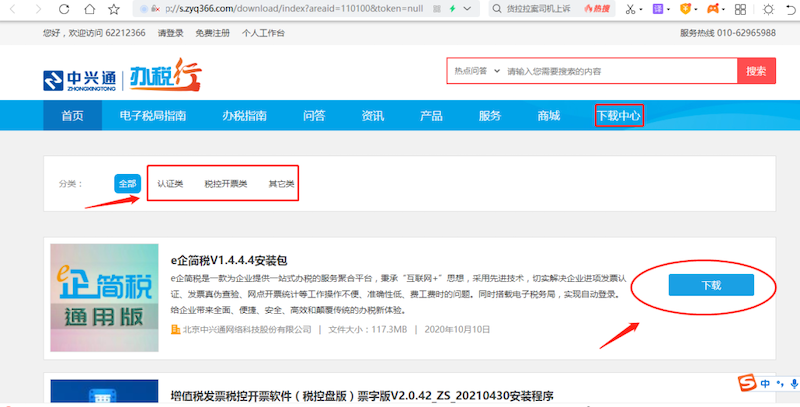
Task: Select the 税控开票类 category filter
Action: 225,184
